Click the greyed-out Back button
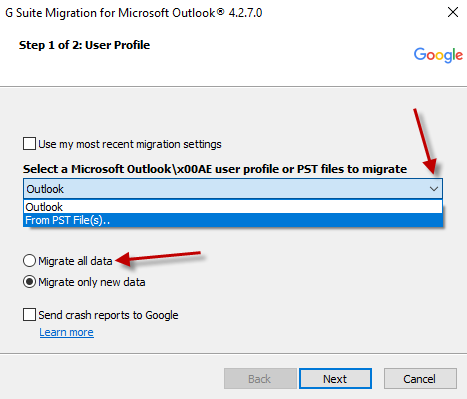The height and width of the screenshot is (399, 467). pyautogui.click(x=260, y=379)
